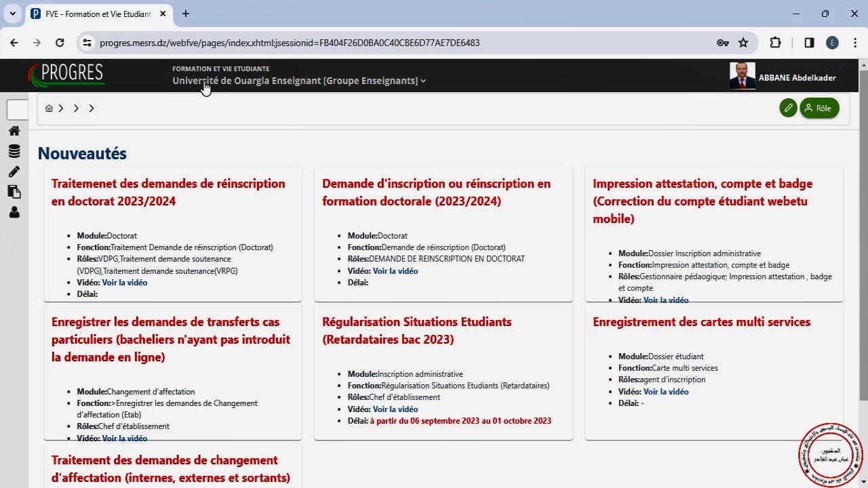Open new browser tab with plus
The image size is (868, 488).
pos(186,14)
